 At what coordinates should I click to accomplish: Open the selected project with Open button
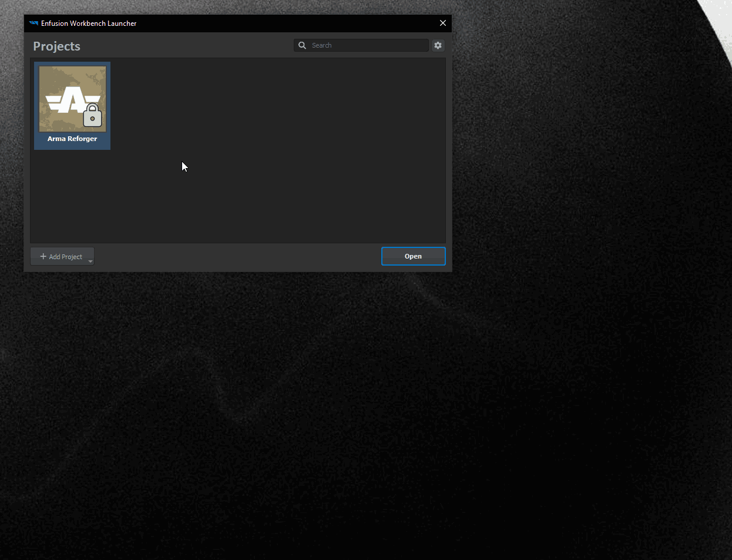[x=413, y=256]
